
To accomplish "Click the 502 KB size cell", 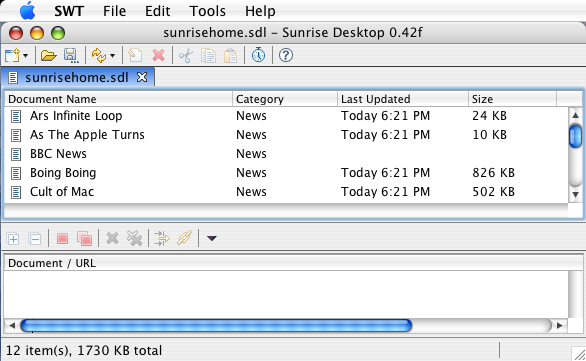I will click(493, 192).
